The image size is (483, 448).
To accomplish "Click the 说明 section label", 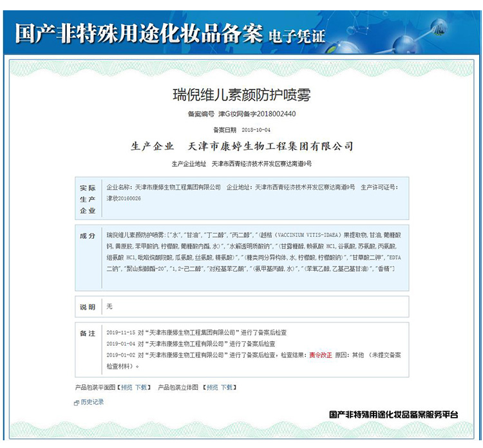I will point(88,307).
